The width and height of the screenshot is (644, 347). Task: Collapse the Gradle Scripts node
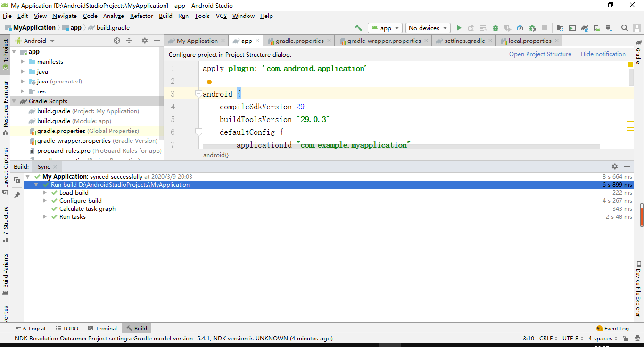pos(14,101)
